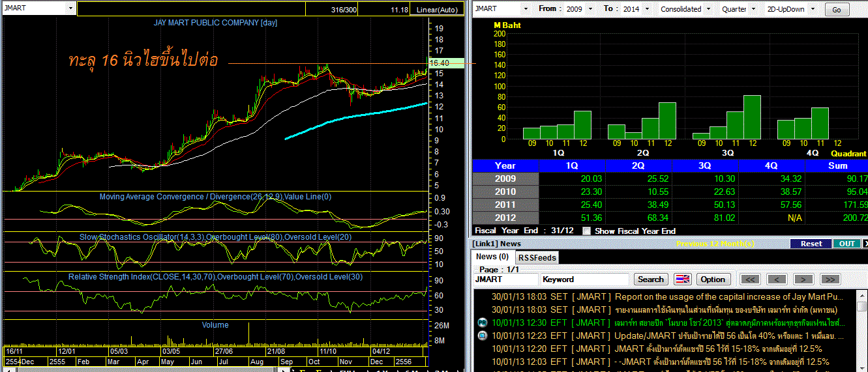Click the Search button in news panel

click(650, 279)
